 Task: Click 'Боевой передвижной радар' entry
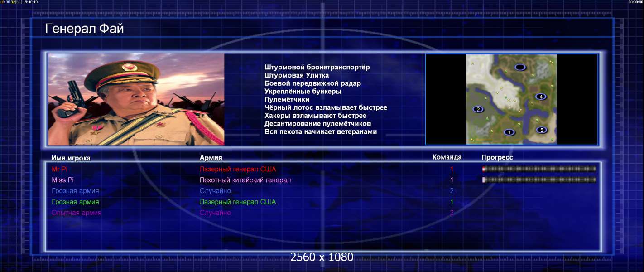click(x=312, y=83)
